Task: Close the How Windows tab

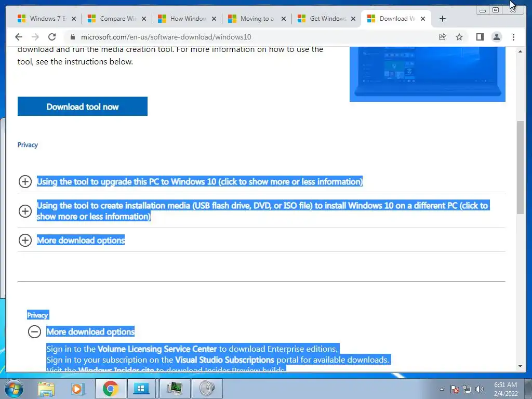Action: pyautogui.click(x=214, y=19)
